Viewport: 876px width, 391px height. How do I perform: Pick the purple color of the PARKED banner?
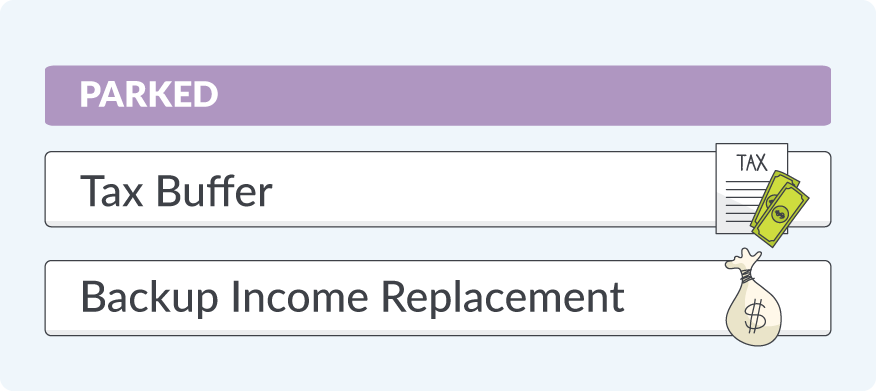(437, 96)
